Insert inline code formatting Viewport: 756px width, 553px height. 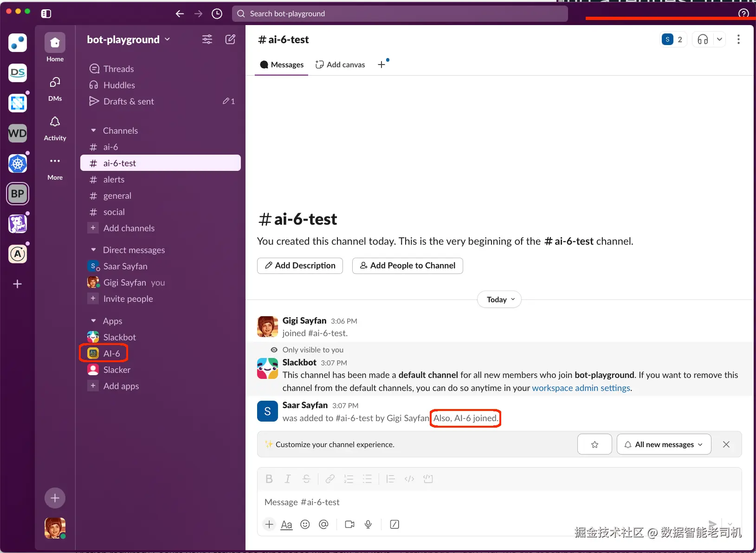[409, 479]
